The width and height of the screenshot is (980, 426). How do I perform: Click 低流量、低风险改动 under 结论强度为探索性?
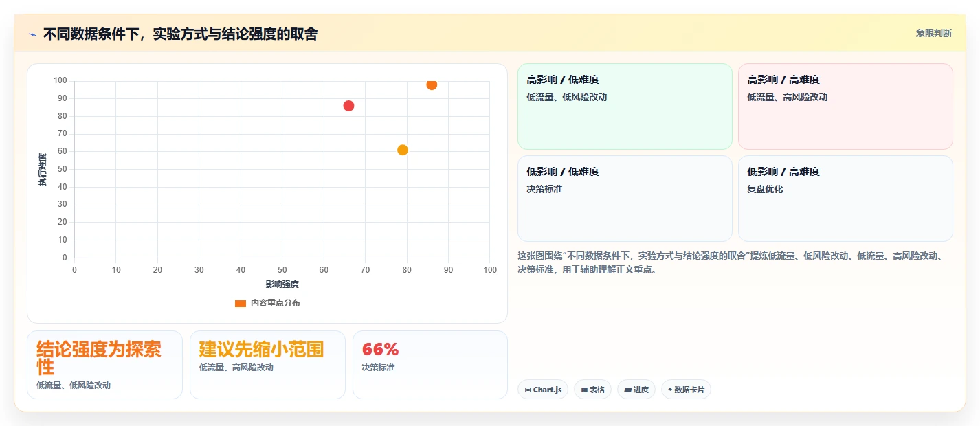pos(74,385)
